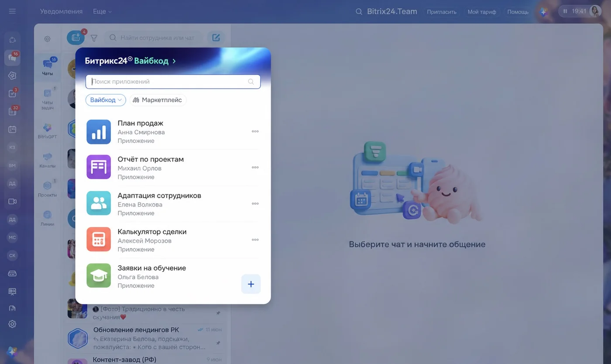
Task: Switch to the BitrixGPT tab
Action: pos(48,131)
